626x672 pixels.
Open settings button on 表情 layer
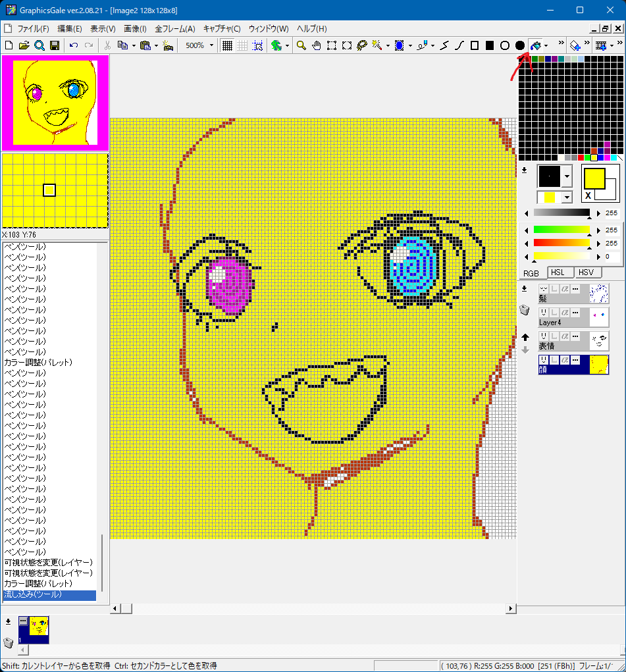pyautogui.click(x=575, y=336)
